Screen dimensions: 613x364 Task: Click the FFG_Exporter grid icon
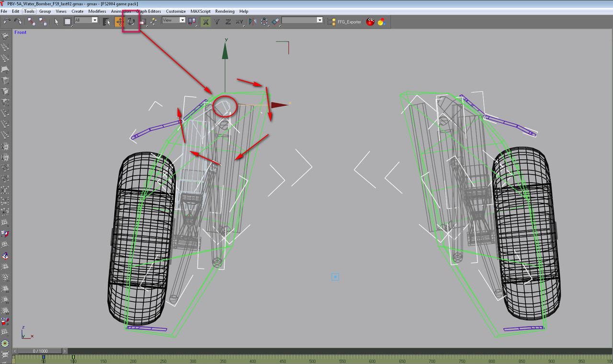(331, 22)
